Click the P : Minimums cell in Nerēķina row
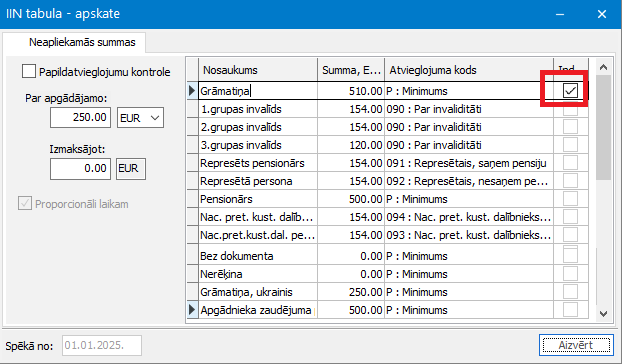Screen dimensions: 623x364 [469, 274]
